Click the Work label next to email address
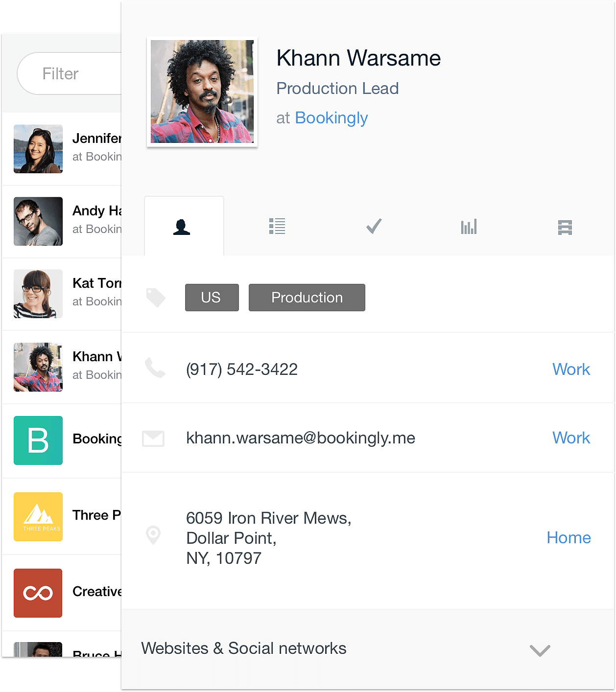 571,438
